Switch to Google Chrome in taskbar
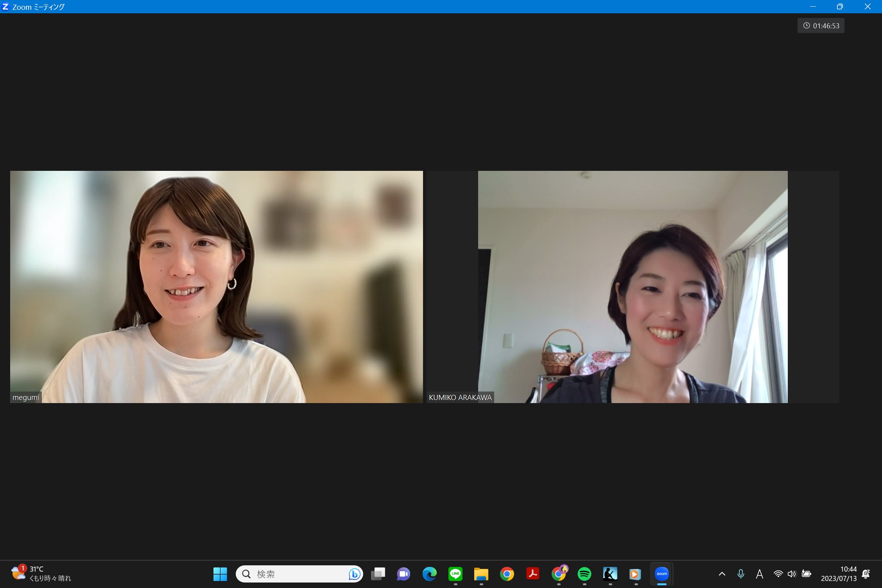 click(507, 574)
